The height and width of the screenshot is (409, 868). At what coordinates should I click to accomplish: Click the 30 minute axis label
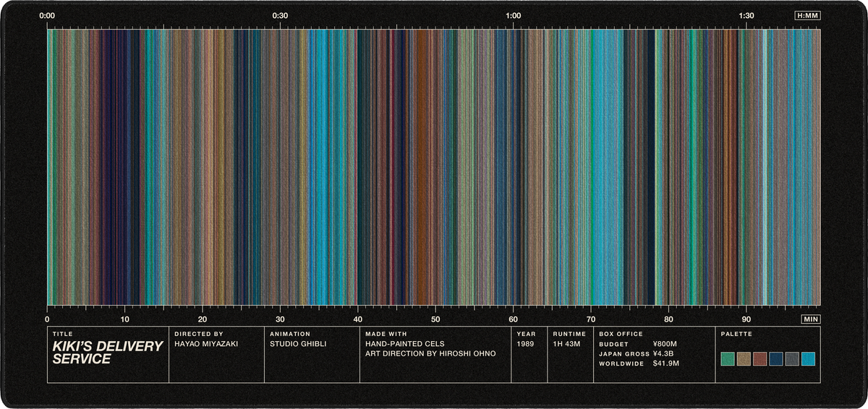point(280,319)
